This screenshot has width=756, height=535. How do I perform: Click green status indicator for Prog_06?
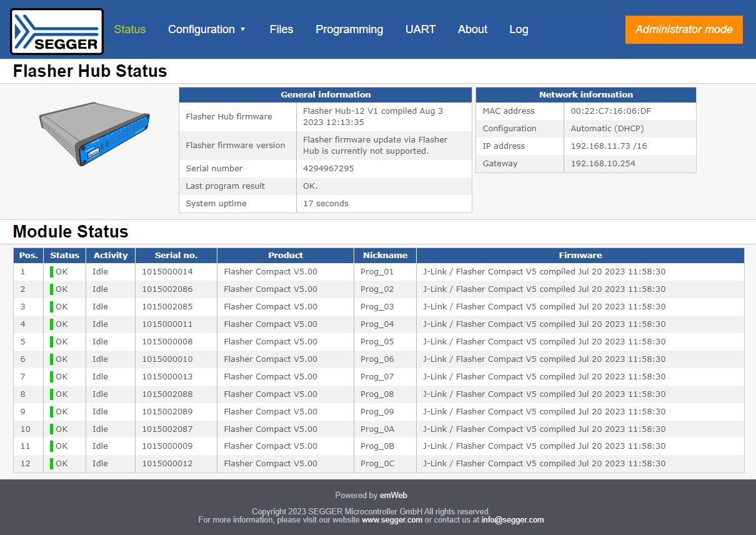click(52, 359)
